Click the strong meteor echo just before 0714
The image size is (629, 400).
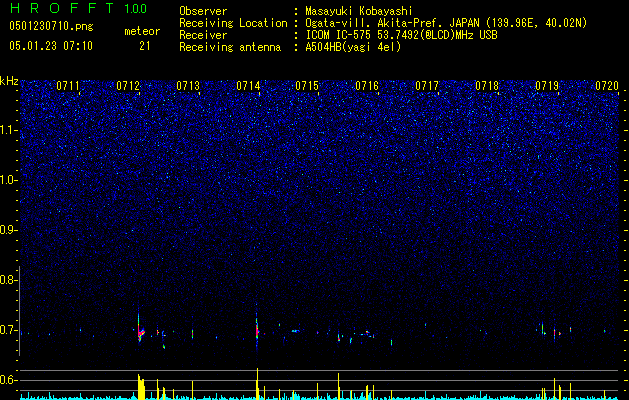pos(257,331)
